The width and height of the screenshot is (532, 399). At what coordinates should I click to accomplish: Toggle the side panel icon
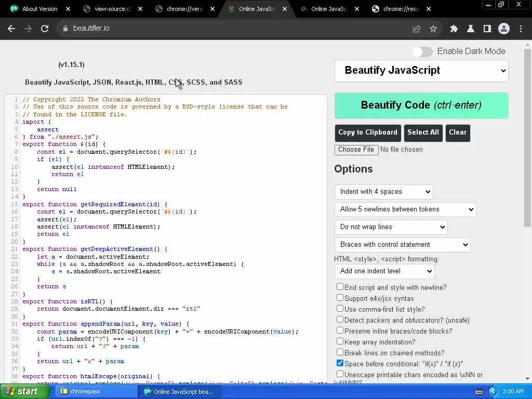tap(487, 29)
